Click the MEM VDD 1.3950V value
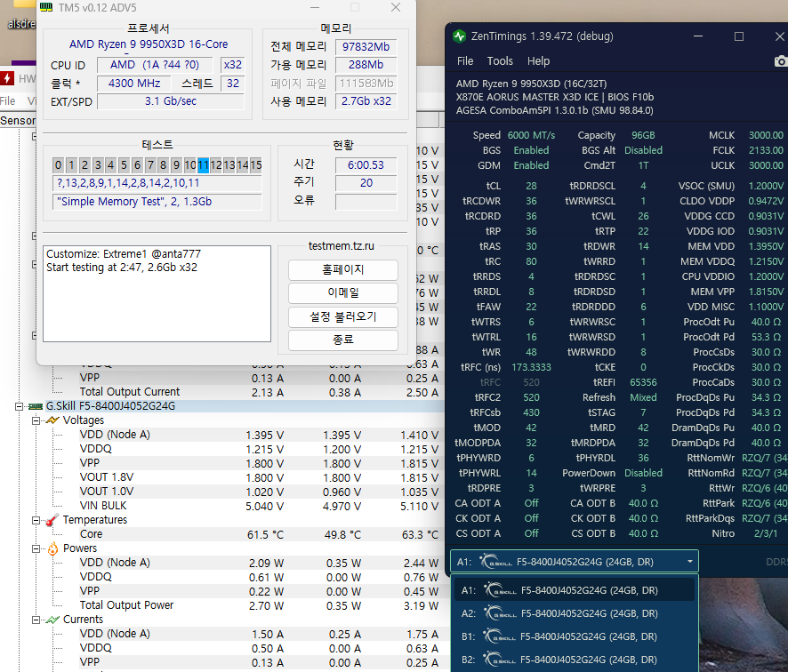The height and width of the screenshot is (672, 788). [766, 246]
